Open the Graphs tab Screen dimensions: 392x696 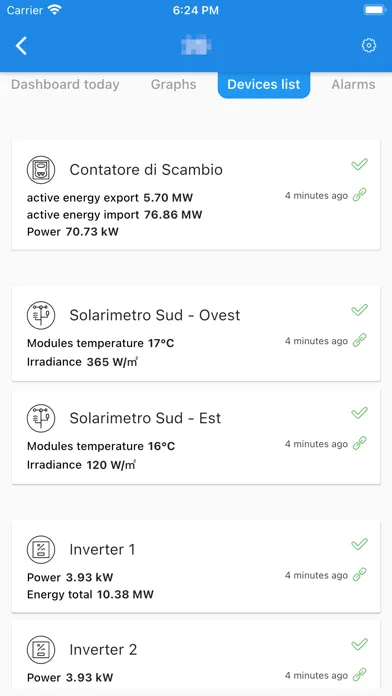[174, 84]
